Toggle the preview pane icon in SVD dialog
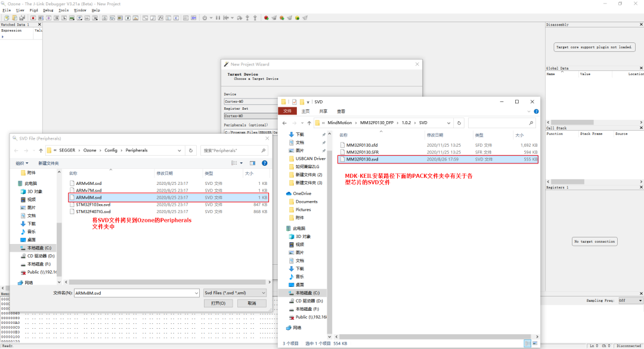The image size is (644, 349). tap(252, 163)
